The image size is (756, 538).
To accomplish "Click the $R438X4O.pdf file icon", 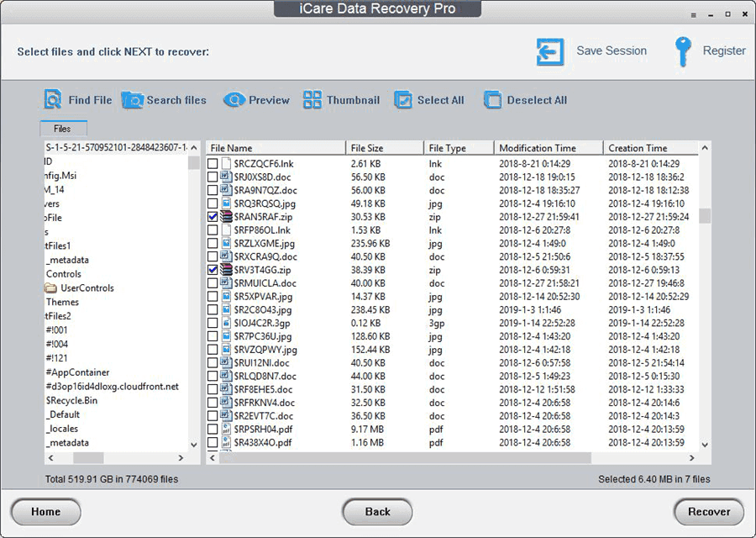I will pyautogui.click(x=226, y=442).
